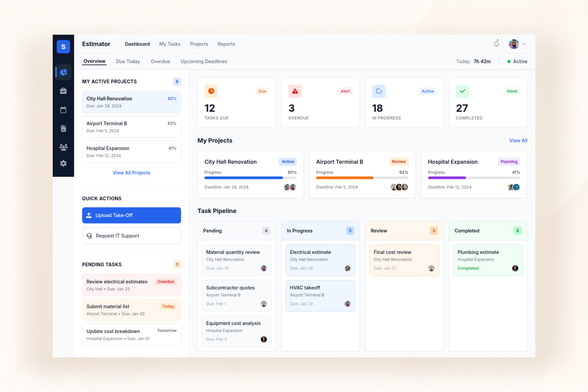Screen dimensions: 588x392
Task: Select the Overview tab
Action: pos(94,61)
